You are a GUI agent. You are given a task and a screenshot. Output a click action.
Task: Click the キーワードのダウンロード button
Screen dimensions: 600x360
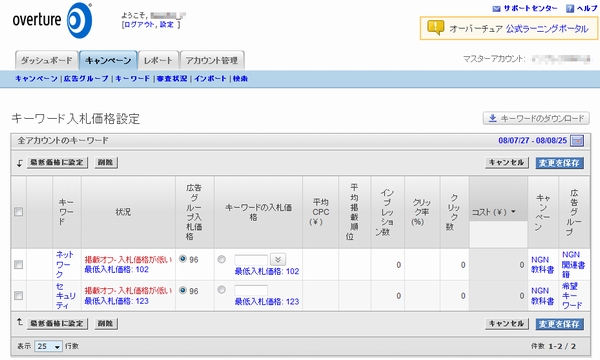tap(536, 118)
